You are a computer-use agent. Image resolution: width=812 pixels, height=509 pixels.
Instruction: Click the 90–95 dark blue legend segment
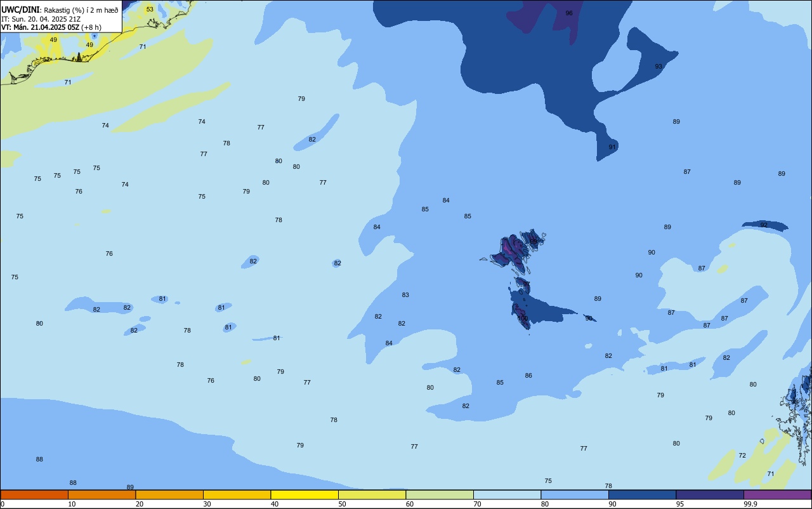(x=642, y=494)
